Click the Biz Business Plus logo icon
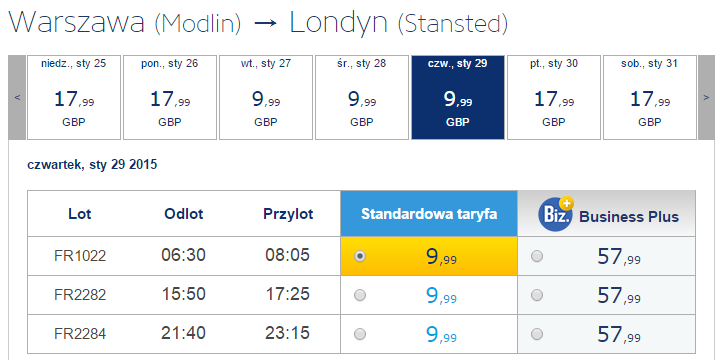The width and height of the screenshot is (719, 360). coord(556,214)
